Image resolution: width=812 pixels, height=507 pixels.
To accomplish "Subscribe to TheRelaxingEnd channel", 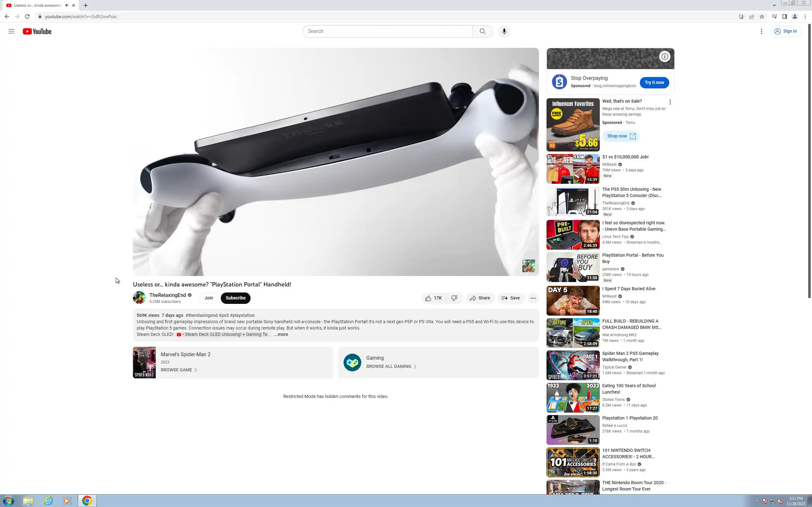I will 235,298.
